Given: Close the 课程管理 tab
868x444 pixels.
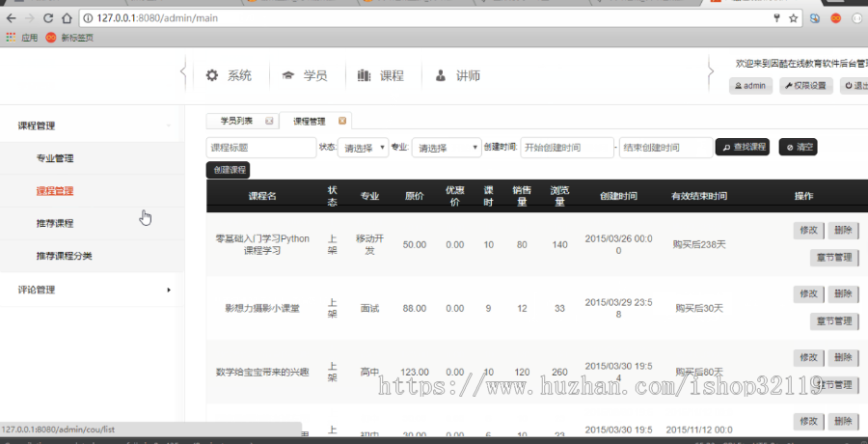Looking at the screenshot, I should coord(342,121).
